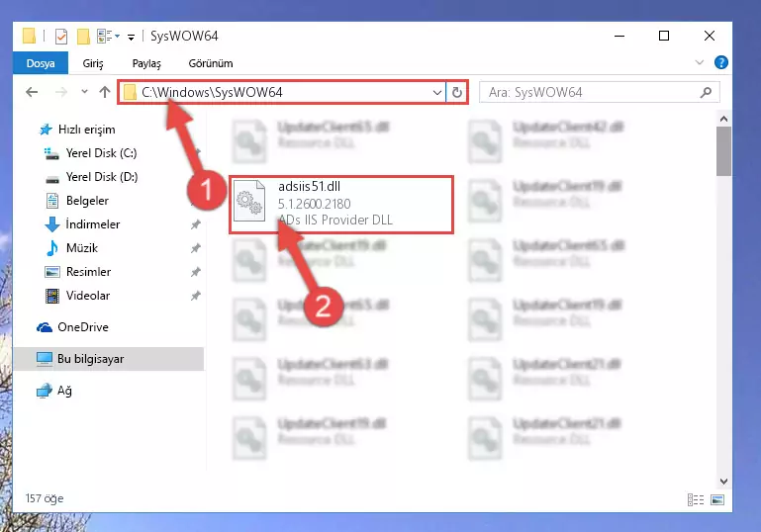Viewport: 761px width, 532px height.
Task: Click the scroll up arrow of file list
Action: pos(723,119)
